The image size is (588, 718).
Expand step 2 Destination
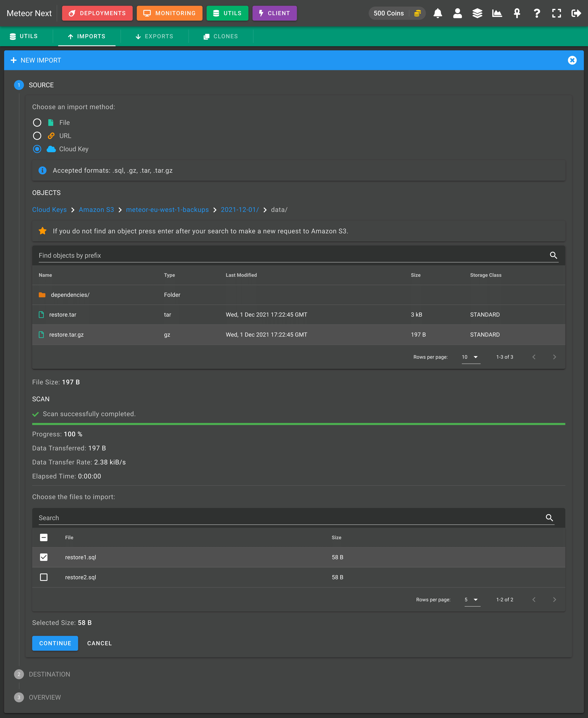tap(42, 674)
